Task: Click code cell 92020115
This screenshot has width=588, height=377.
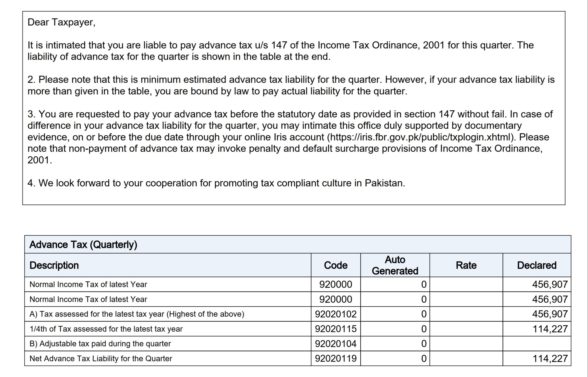Action: [335, 329]
